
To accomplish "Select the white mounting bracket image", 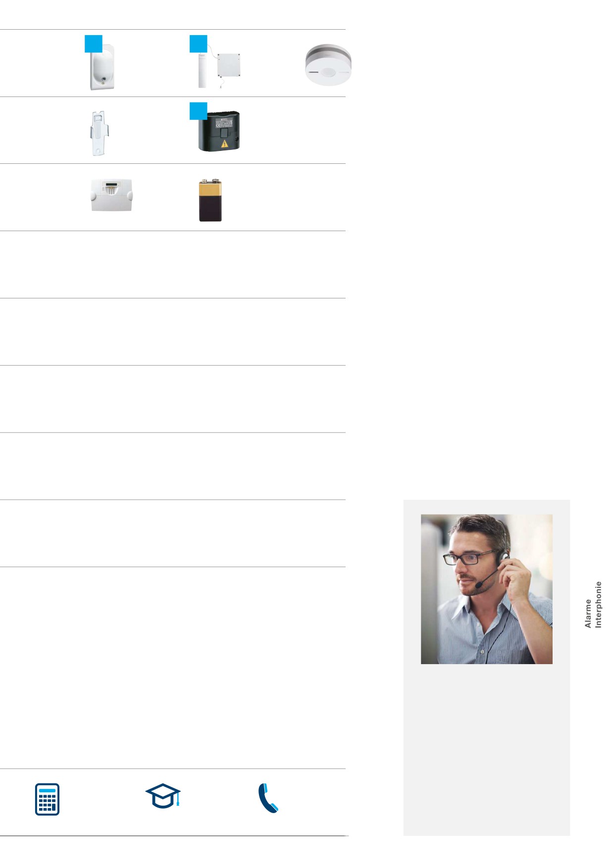I will [99, 133].
